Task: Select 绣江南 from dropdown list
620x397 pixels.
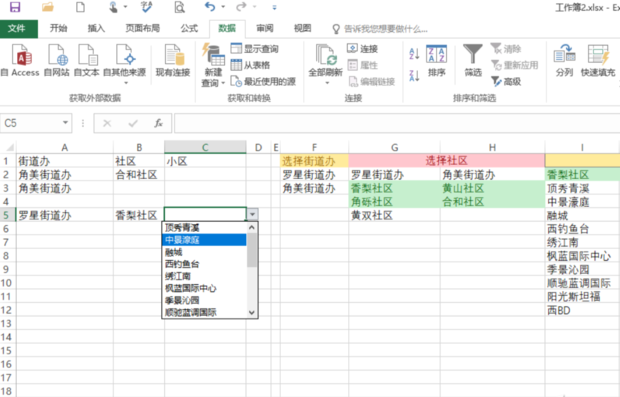Action: click(x=204, y=276)
